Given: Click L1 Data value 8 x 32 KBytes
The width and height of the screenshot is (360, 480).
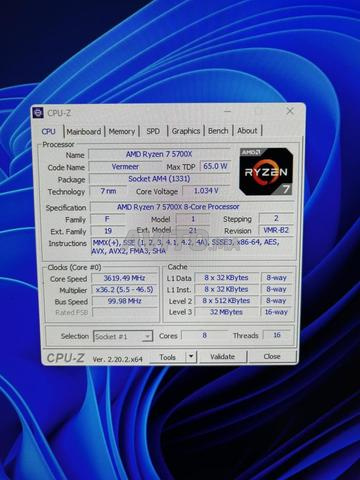Looking at the screenshot, I should pyautogui.click(x=226, y=278).
